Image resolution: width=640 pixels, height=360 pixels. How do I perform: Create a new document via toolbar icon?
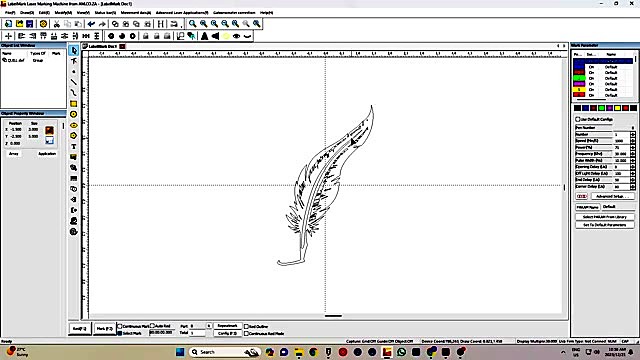(x=8, y=24)
